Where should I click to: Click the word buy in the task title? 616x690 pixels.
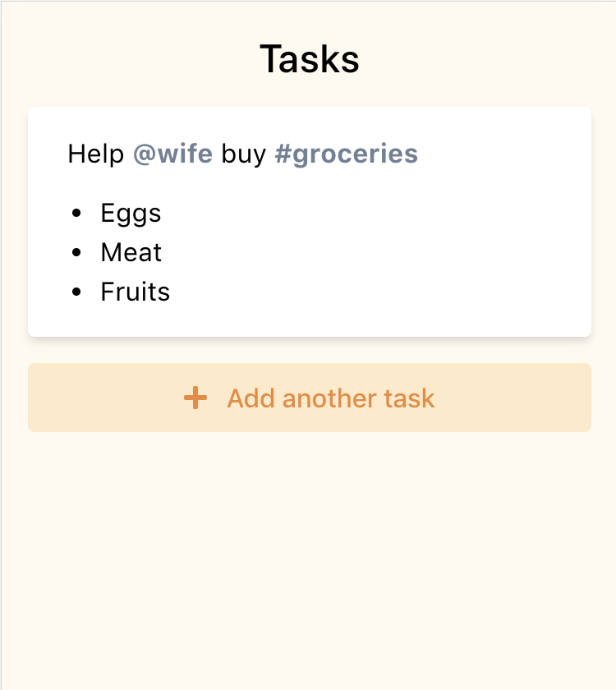point(243,154)
